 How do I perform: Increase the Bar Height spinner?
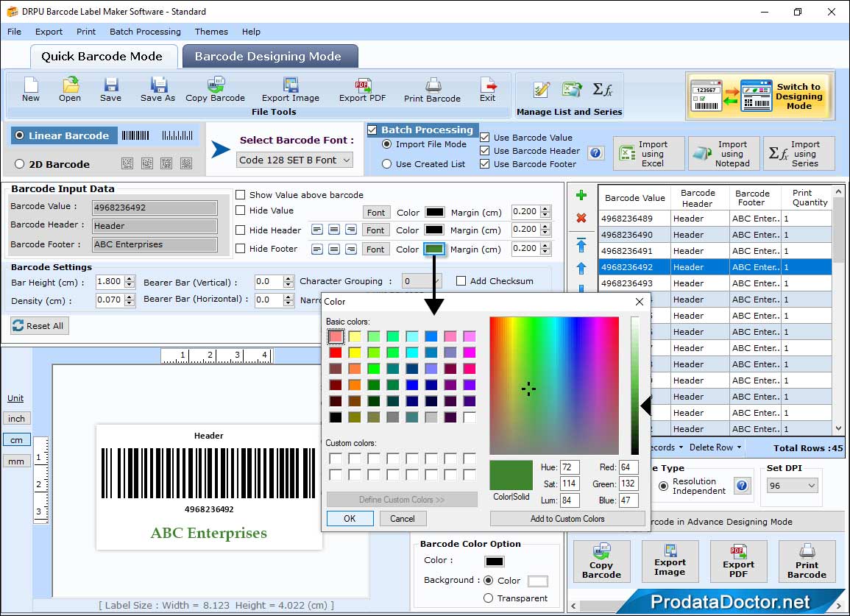(x=129, y=279)
